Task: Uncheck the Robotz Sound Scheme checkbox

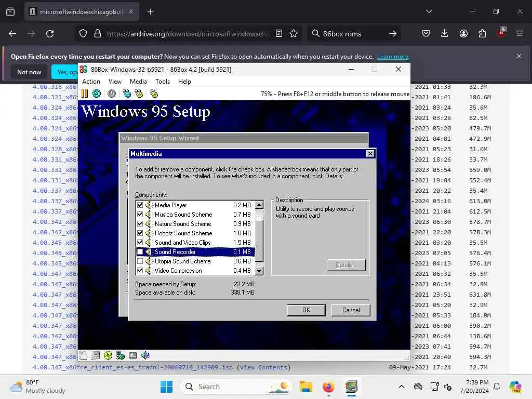Action: coord(140,233)
